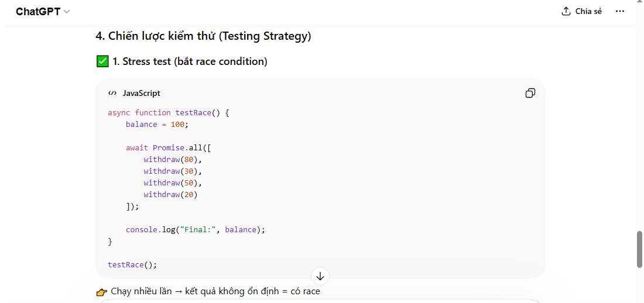Click the ChatGPT title text
Screen dimensions: 644x303
pyautogui.click(x=38, y=12)
